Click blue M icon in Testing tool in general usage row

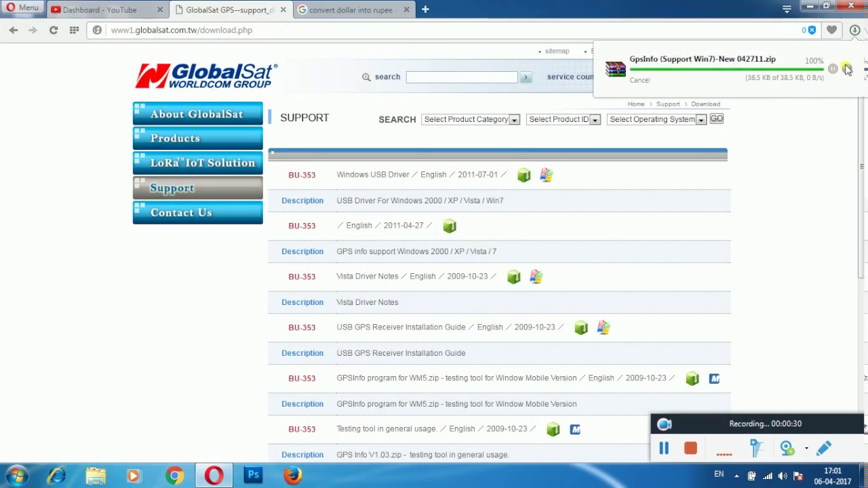point(575,430)
